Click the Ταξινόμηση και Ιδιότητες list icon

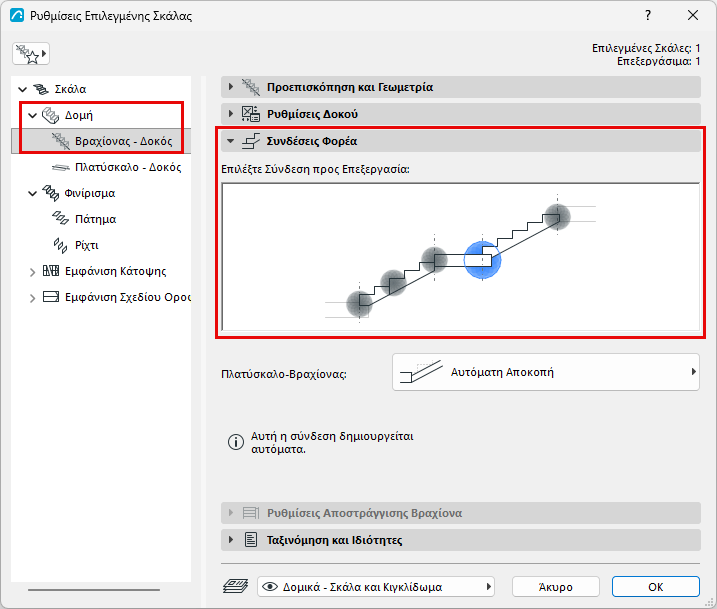pyautogui.click(x=251, y=540)
